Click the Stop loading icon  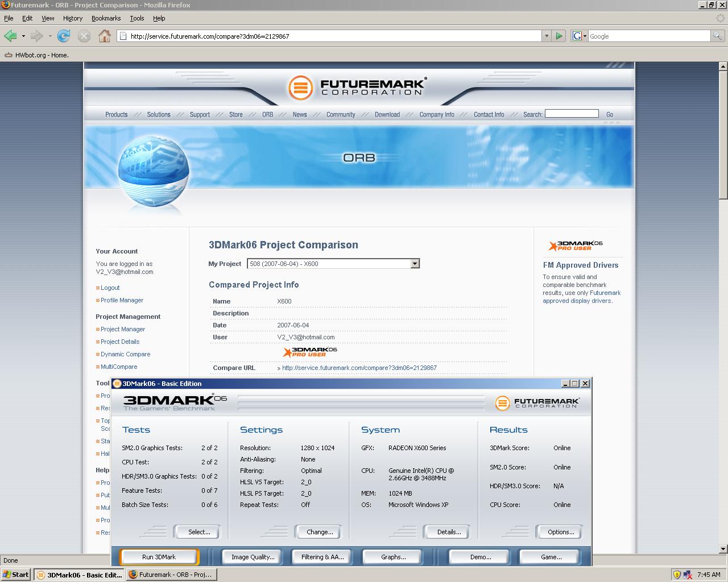pos(84,36)
